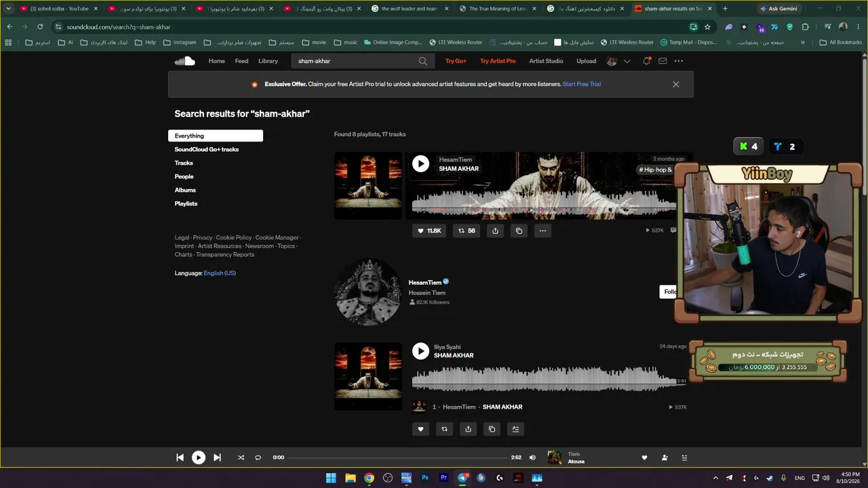Copy link of the Iliya Syahi playlist
The image size is (868, 488).
492,428
